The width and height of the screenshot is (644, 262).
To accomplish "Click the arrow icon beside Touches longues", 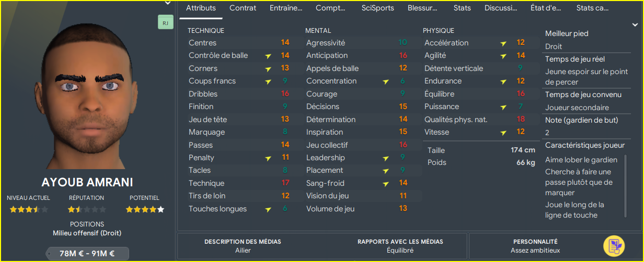I will coord(268,209).
